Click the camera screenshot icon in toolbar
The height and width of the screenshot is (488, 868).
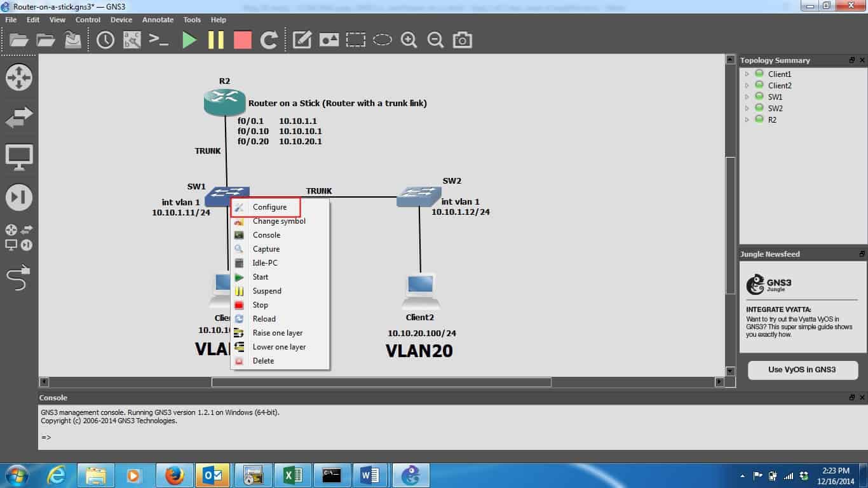[462, 40]
